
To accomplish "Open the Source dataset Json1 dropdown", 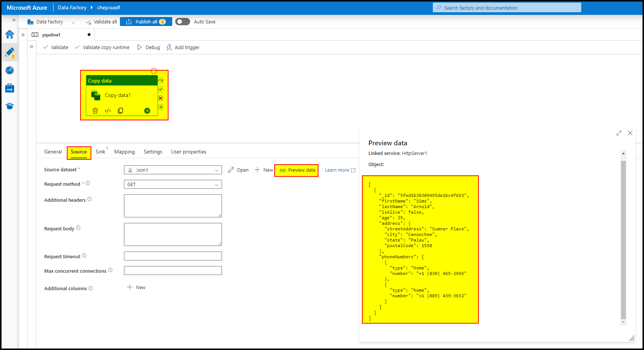I will click(173, 170).
